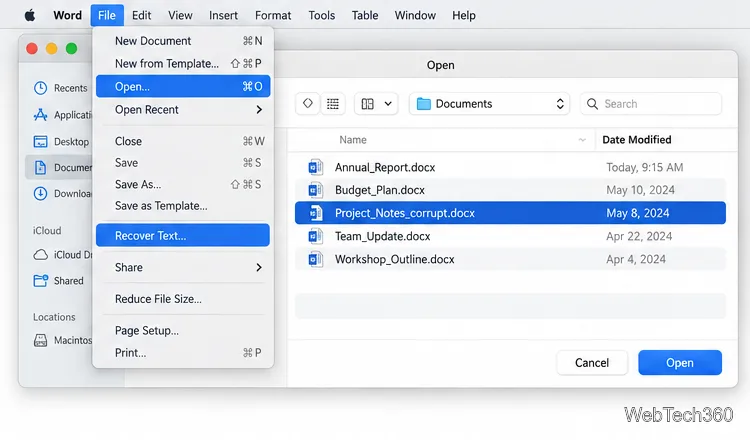Click the Today, 9:15 AM date cell

[645, 167]
